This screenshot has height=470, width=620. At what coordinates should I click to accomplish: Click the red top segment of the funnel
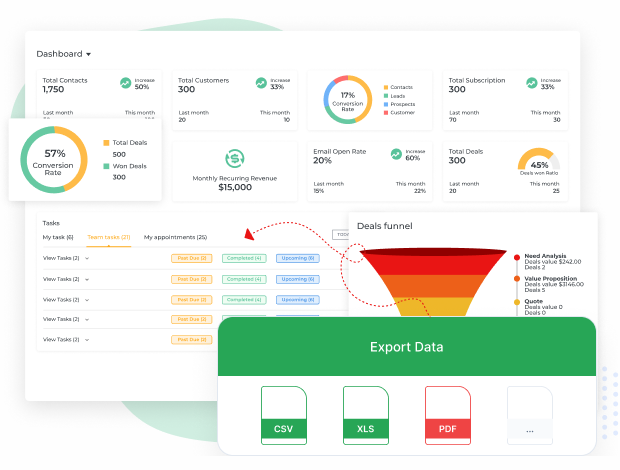tap(433, 262)
